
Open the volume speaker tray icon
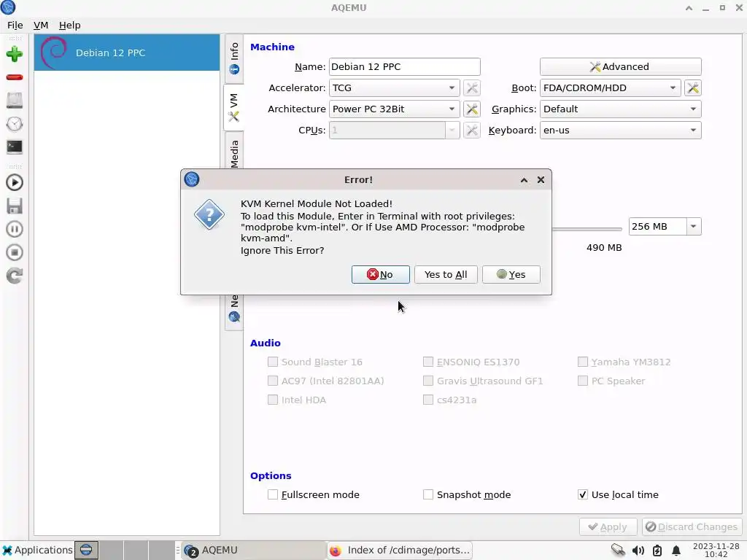[638, 551]
